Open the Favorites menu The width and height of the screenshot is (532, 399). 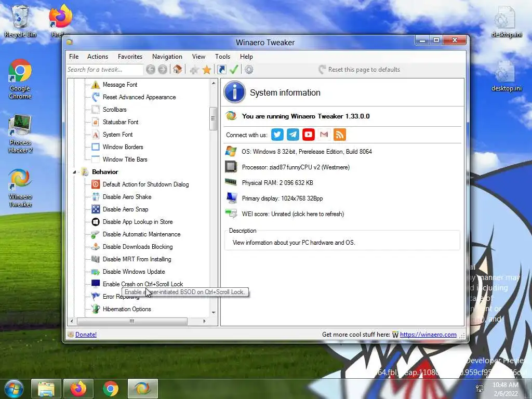click(x=130, y=57)
